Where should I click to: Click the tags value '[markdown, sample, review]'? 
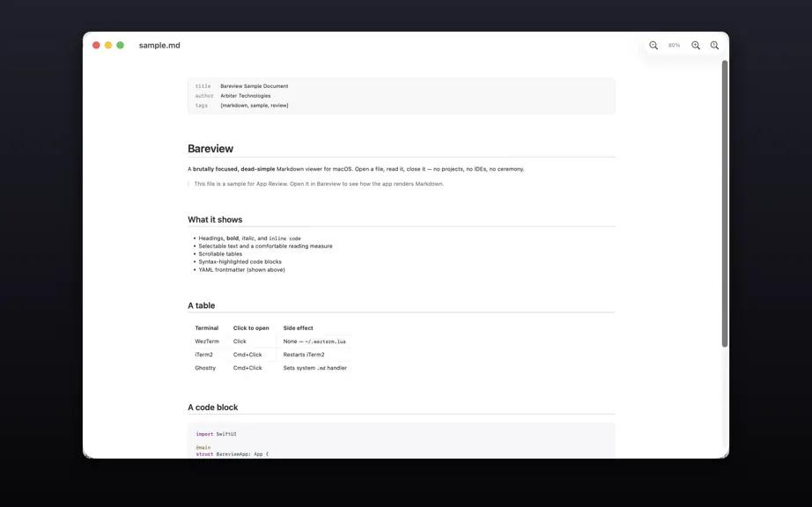click(x=255, y=106)
